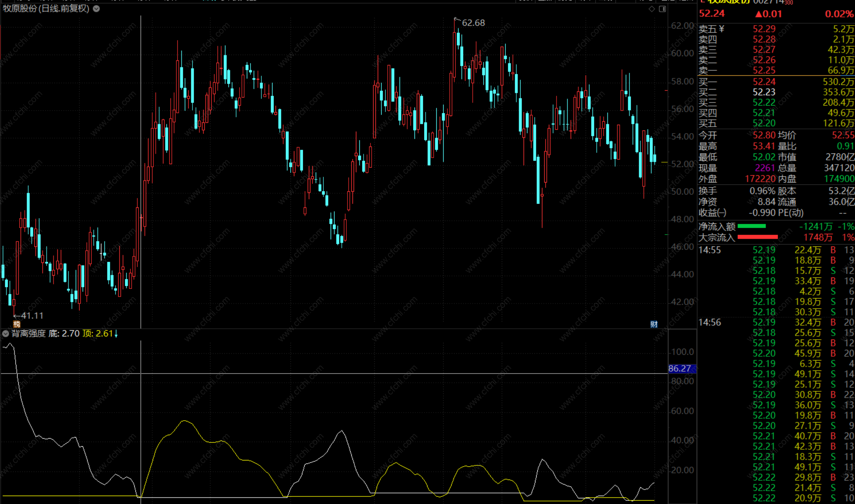Click the orange 榜 badge on chart

click(16, 324)
